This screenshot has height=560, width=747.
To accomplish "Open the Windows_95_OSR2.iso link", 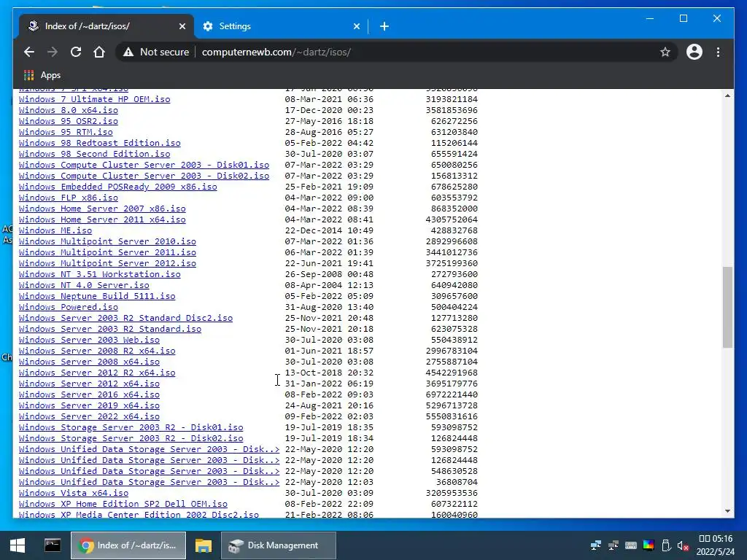I will [69, 121].
